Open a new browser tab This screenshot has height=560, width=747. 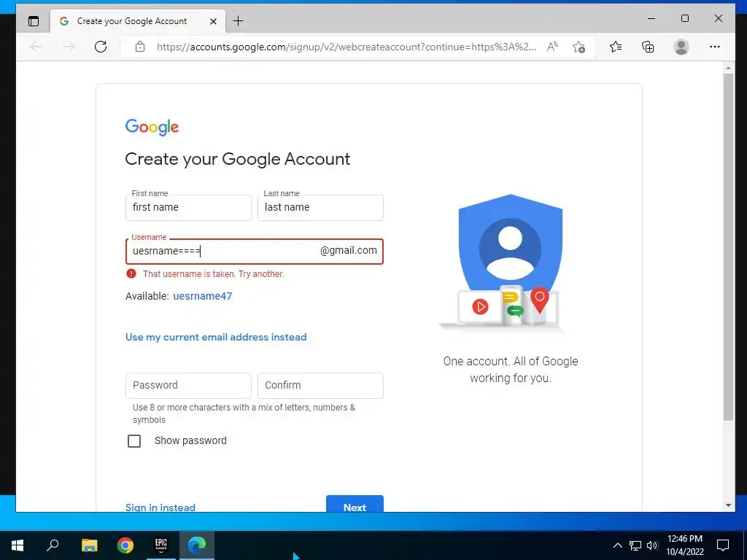click(x=239, y=21)
